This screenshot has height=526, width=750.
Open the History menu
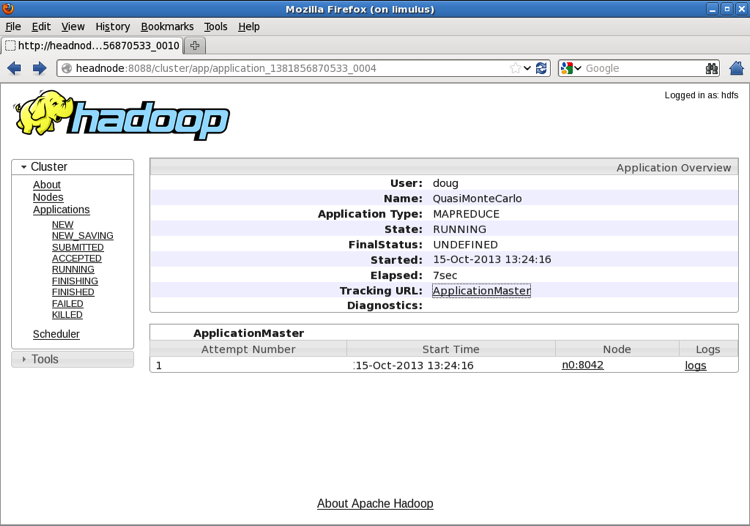[112, 27]
